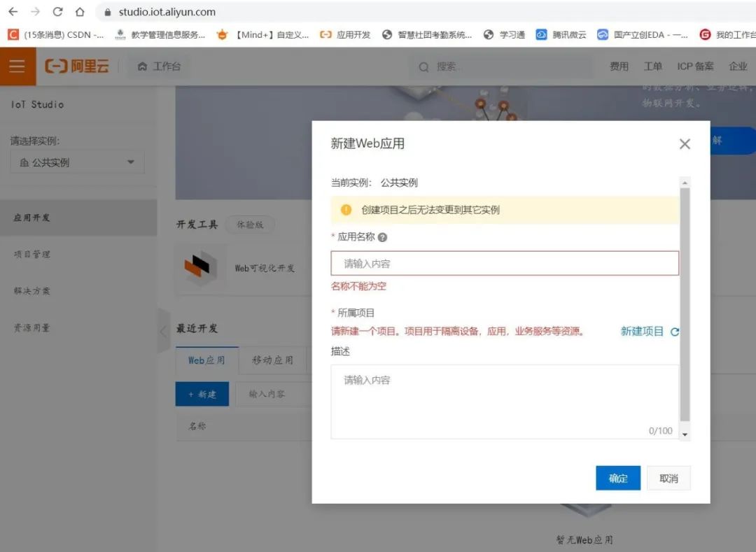Click the 体验版 tag
Viewport: 756px width, 552px height.
pyautogui.click(x=250, y=225)
